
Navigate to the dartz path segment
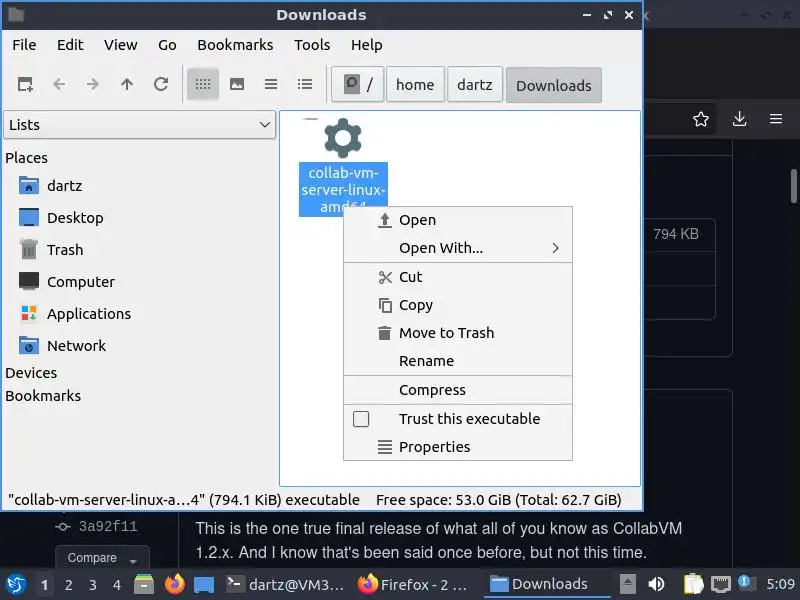[x=474, y=84]
